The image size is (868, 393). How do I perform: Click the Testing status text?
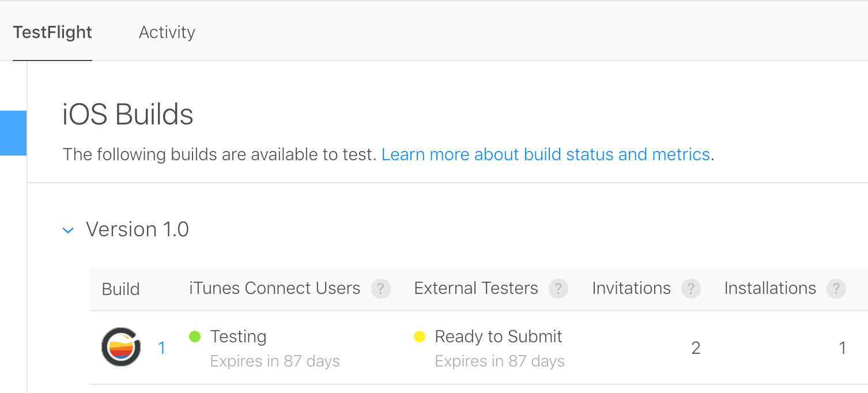[239, 337]
